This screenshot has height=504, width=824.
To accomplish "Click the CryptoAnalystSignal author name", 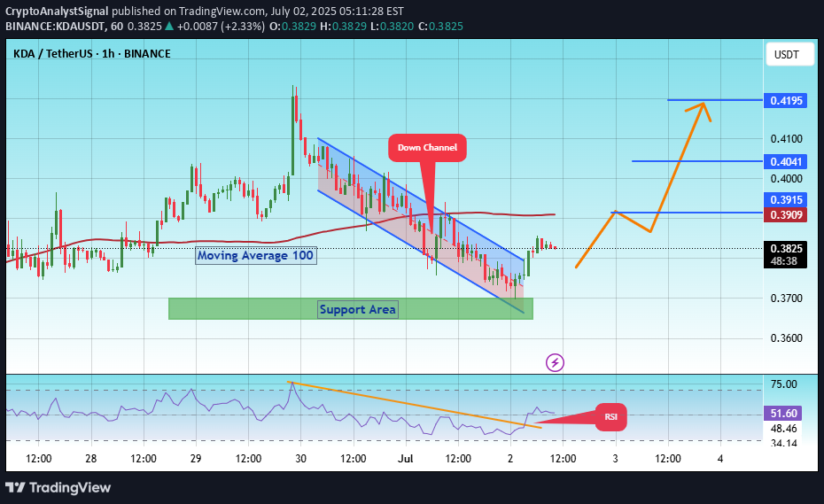I will (x=57, y=11).
